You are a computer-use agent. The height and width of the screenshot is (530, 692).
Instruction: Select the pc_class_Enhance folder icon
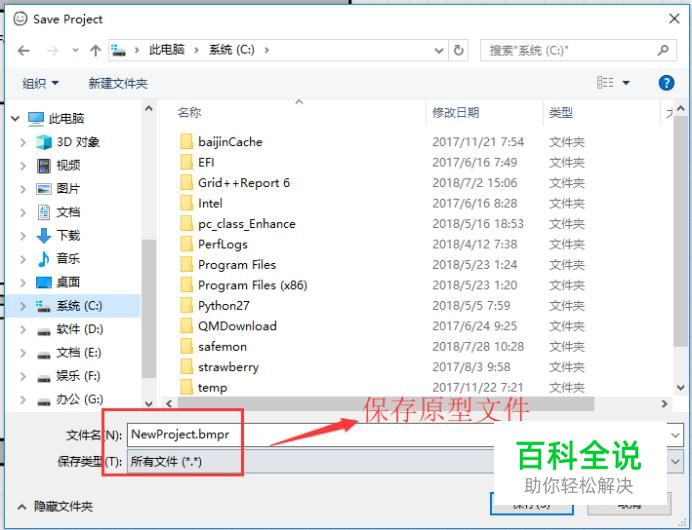(x=187, y=224)
